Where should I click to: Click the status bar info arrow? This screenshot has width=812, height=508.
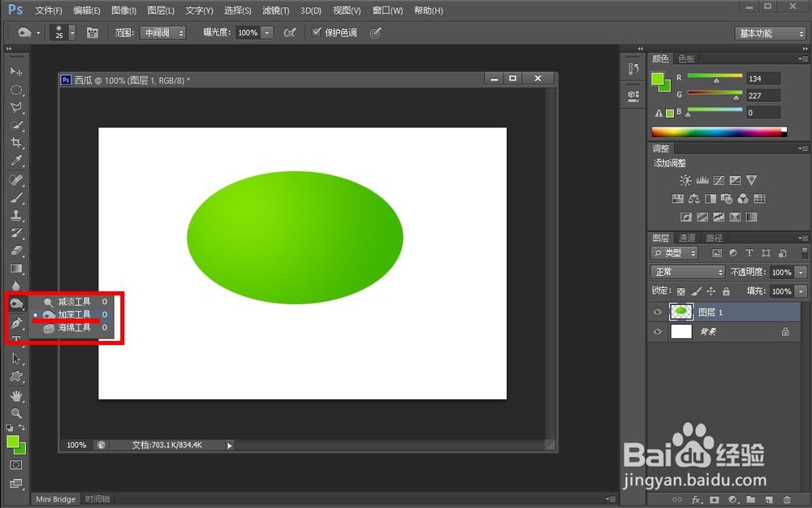coord(230,446)
